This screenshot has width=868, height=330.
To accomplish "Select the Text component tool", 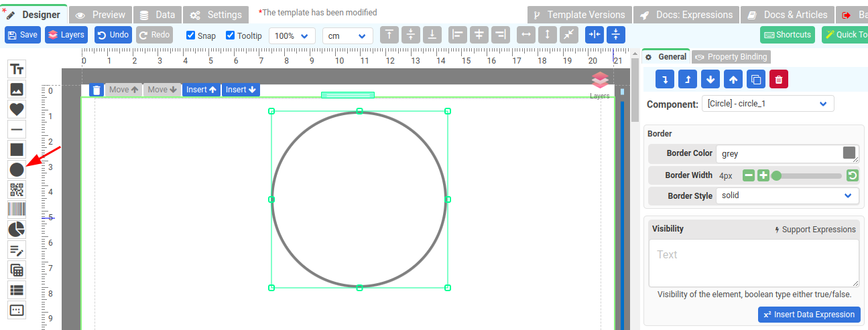I will coord(17,69).
